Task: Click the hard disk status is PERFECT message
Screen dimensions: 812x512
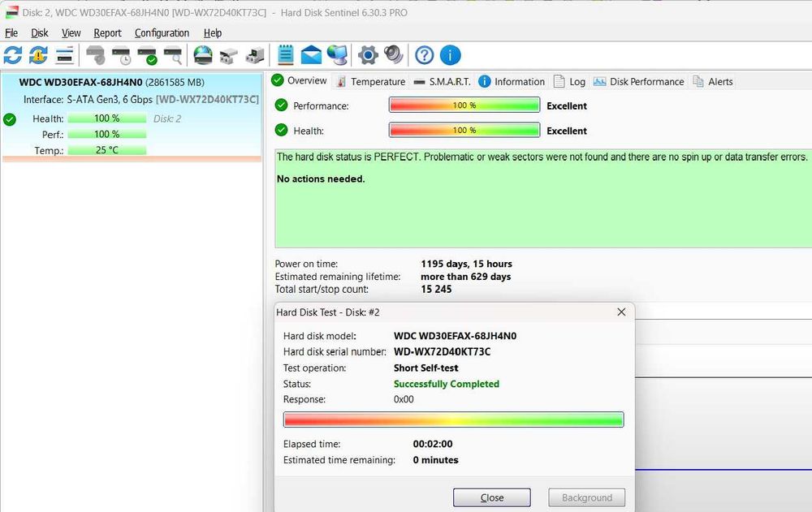Action: pos(542,157)
